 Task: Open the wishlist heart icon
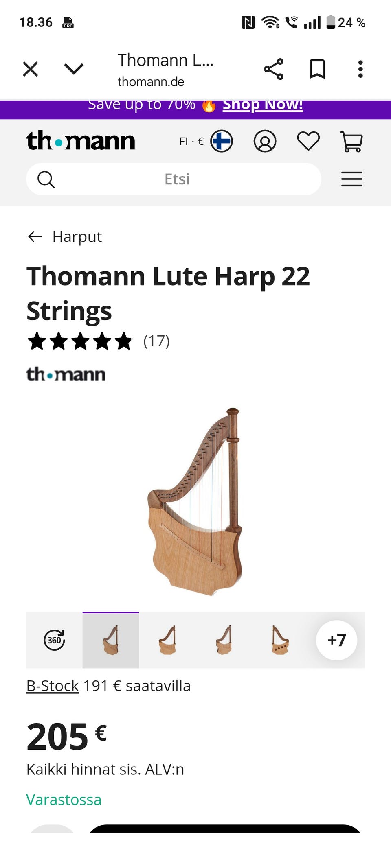coord(308,142)
